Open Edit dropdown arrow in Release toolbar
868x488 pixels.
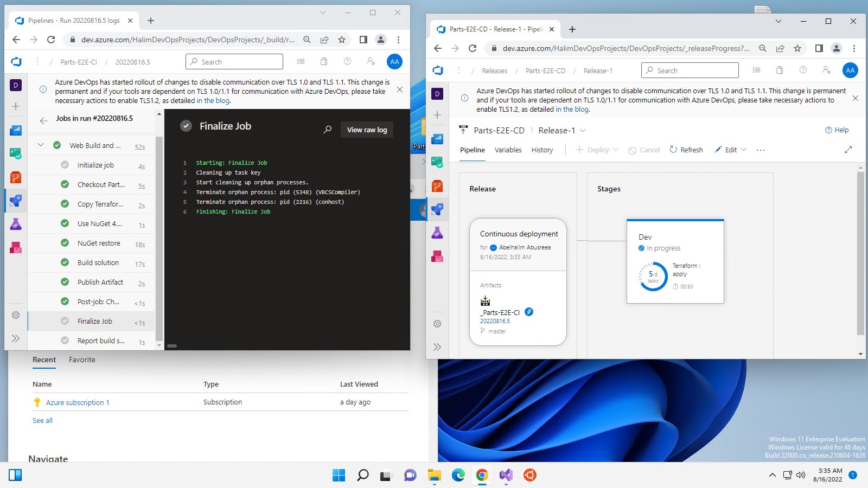(744, 150)
